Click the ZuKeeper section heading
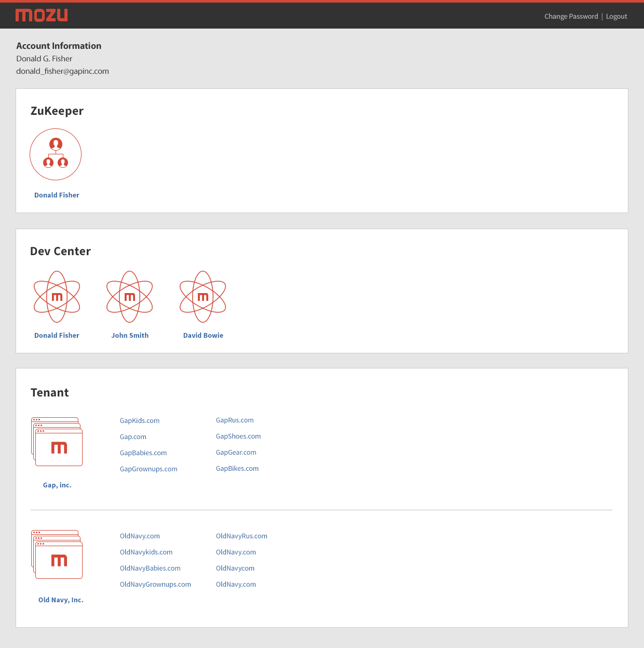The width and height of the screenshot is (644, 648). point(57,111)
